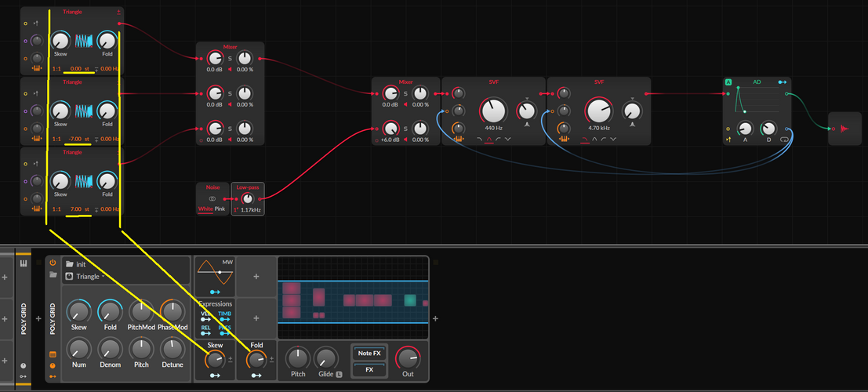
Task: Solo the +6.0 dB channel in right Mixer
Action: click(405, 129)
